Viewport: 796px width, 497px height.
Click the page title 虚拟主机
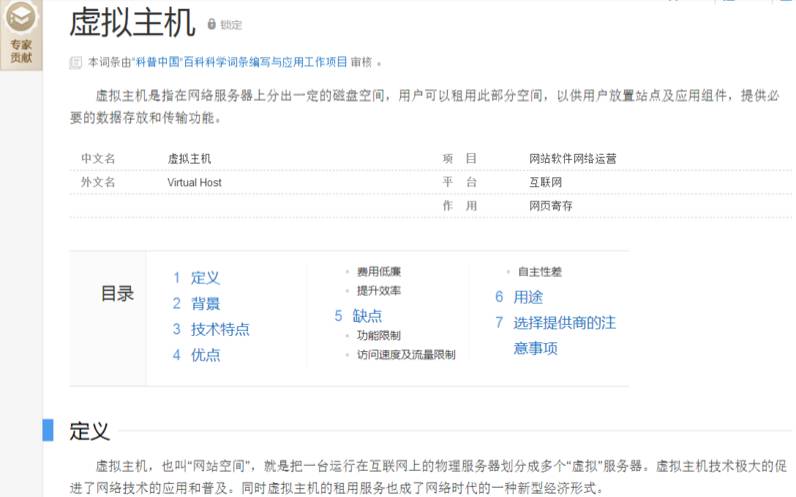[132, 23]
